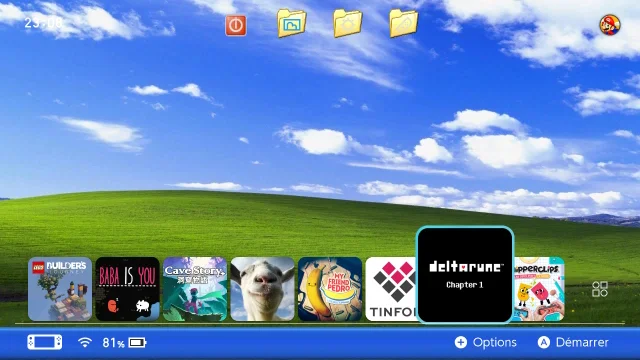Open the folder with sun icon

[x=347, y=23]
